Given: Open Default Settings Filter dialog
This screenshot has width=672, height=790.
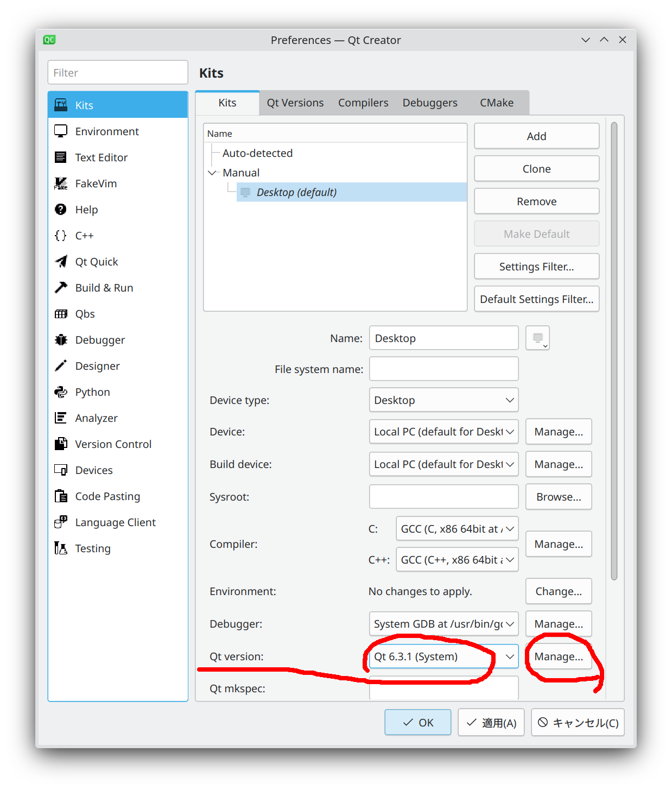Looking at the screenshot, I should (537, 299).
